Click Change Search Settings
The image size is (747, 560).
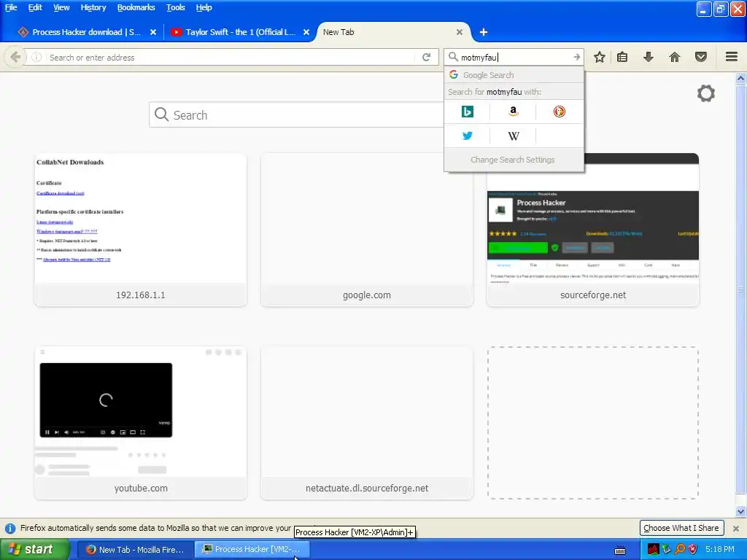(x=513, y=160)
